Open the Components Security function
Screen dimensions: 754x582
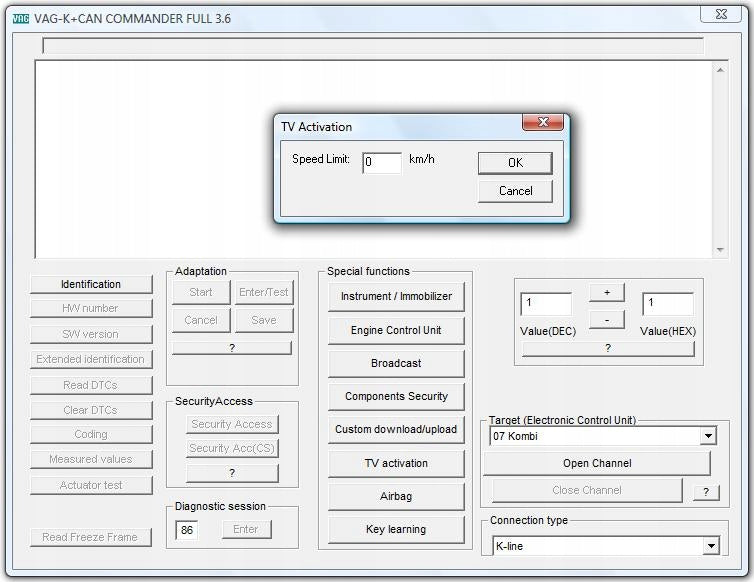pos(396,397)
